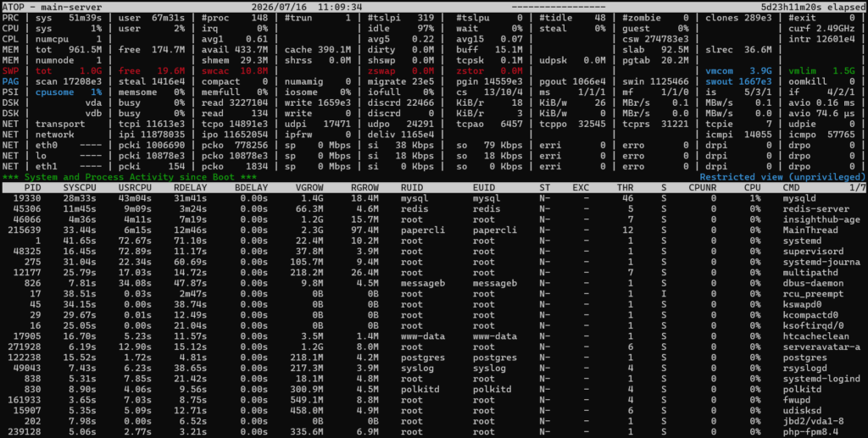Click PID 215639 in process list
This screenshot has height=438, width=868.
click(25, 230)
